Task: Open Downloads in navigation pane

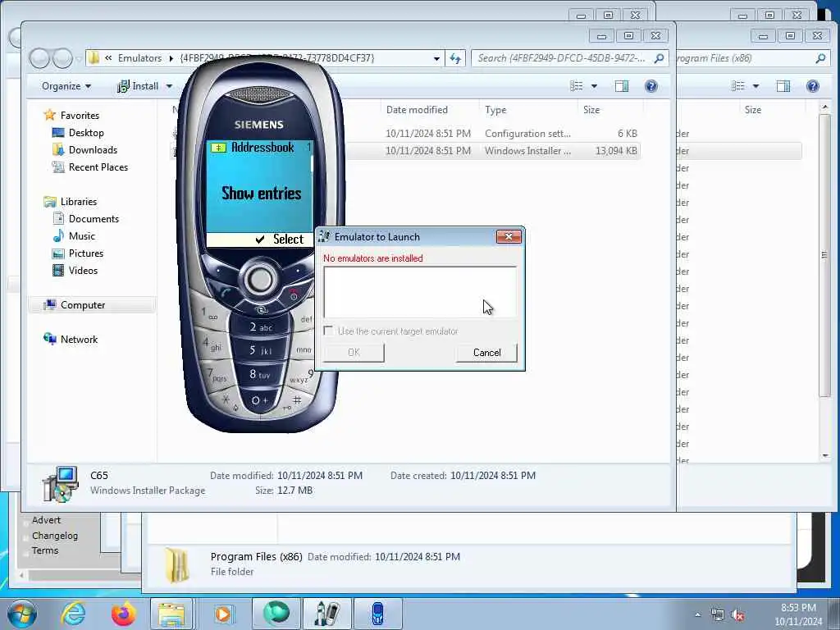Action: [x=93, y=150]
